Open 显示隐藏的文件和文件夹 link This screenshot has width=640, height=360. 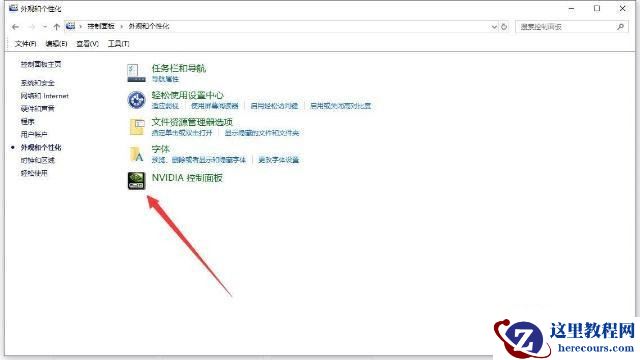click(x=262, y=133)
